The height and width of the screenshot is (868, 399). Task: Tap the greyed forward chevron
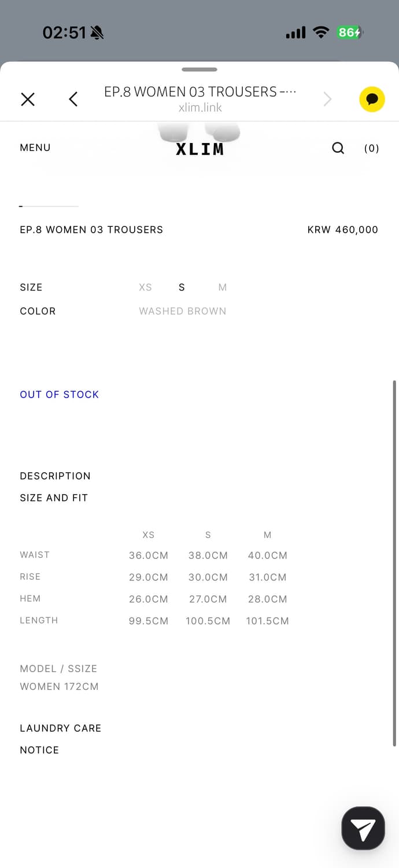(x=327, y=100)
